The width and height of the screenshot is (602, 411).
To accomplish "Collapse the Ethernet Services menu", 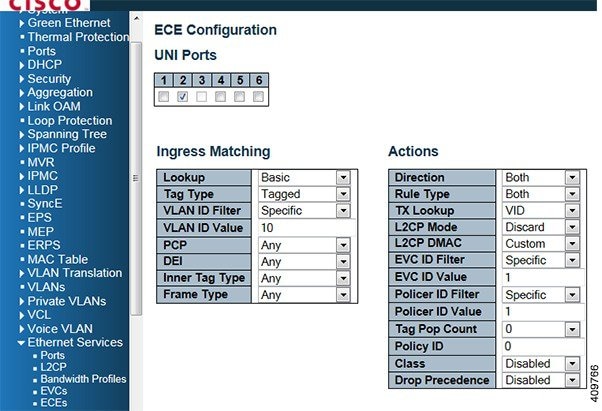I will [75, 342].
